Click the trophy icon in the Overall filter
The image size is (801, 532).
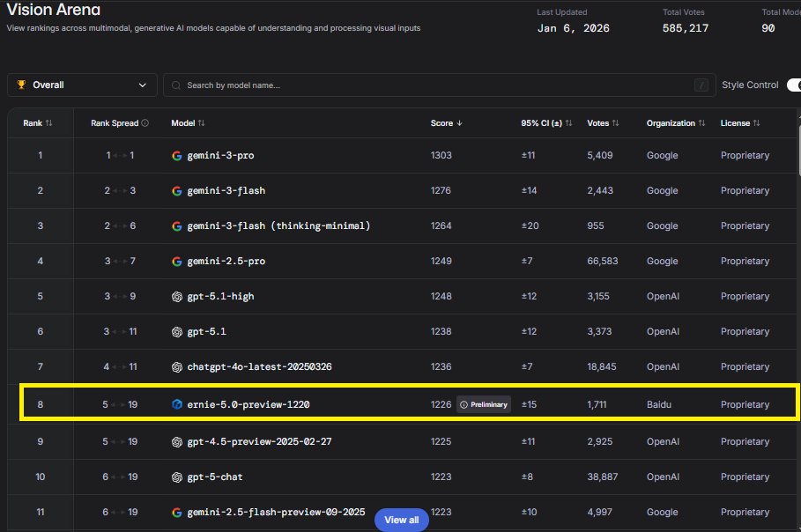(x=21, y=85)
